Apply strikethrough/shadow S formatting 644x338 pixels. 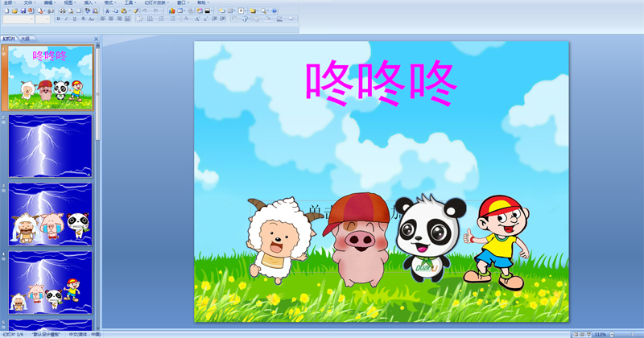(x=84, y=19)
